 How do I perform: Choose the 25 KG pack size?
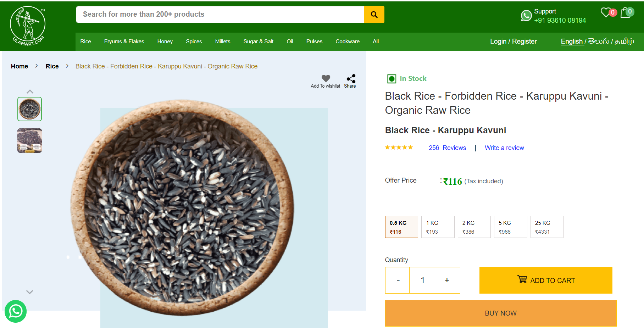[546, 227]
